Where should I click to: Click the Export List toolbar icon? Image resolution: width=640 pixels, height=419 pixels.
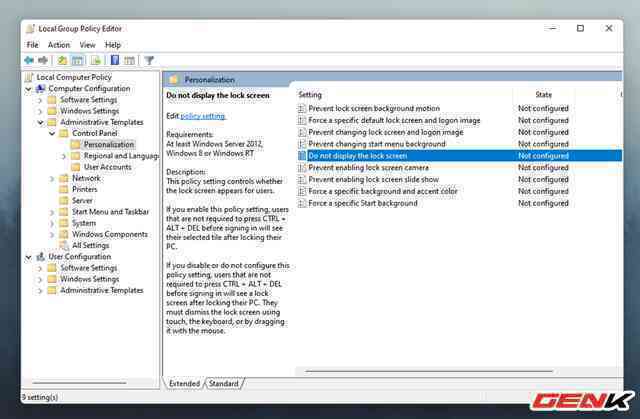[96, 60]
